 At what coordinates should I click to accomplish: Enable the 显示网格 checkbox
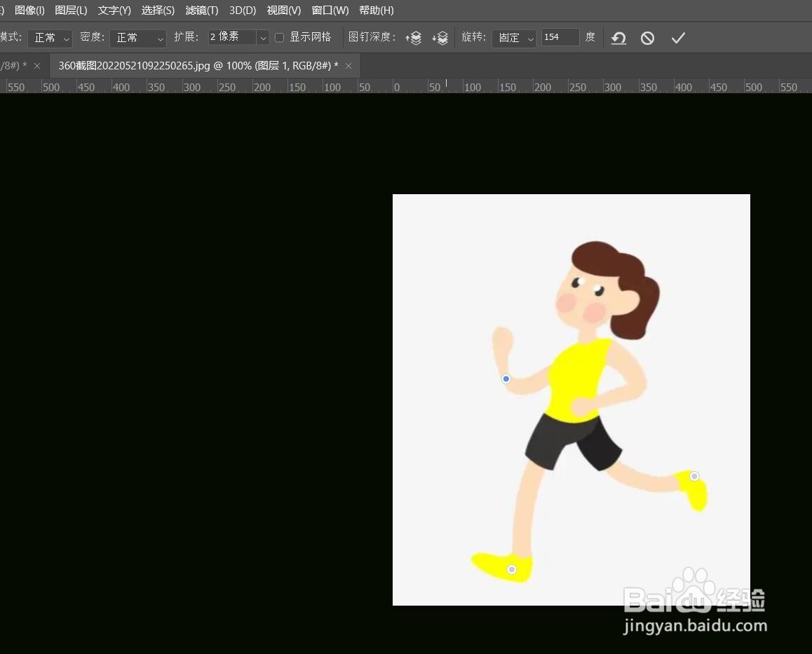pyautogui.click(x=279, y=37)
